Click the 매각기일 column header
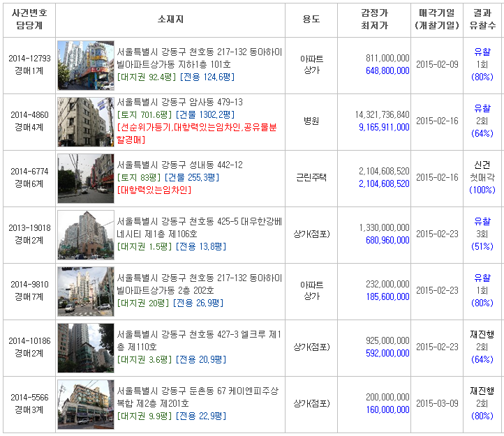This screenshot has height=436, width=504. (x=437, y=20)
